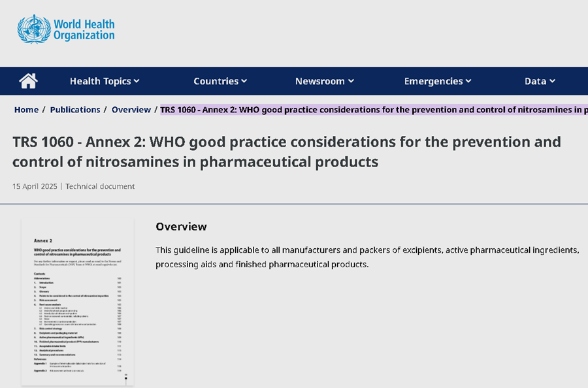Click the TRS 1060 page title heading
The image size is (588, 388).
click(x=286, y=152)
